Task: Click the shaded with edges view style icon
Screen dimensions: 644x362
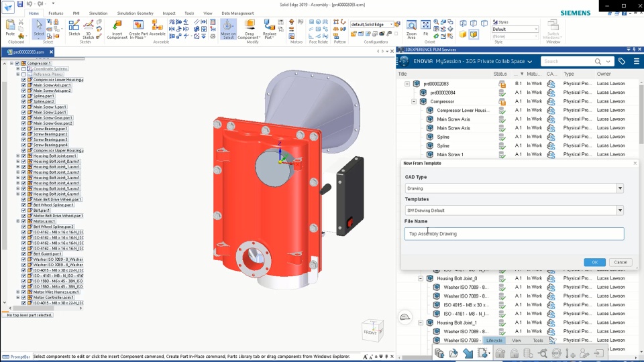Action: click(x=474, y=34)
